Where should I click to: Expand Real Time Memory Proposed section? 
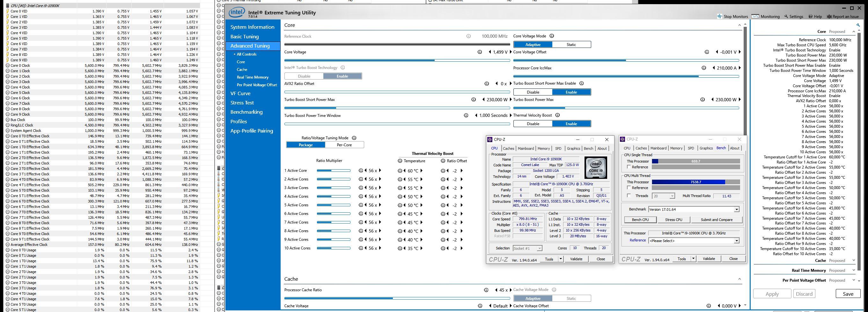click(853, 270)
